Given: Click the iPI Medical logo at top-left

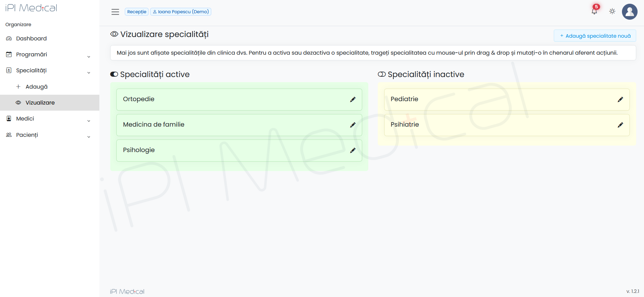Looking at the screenshot, I should [31, 8].
